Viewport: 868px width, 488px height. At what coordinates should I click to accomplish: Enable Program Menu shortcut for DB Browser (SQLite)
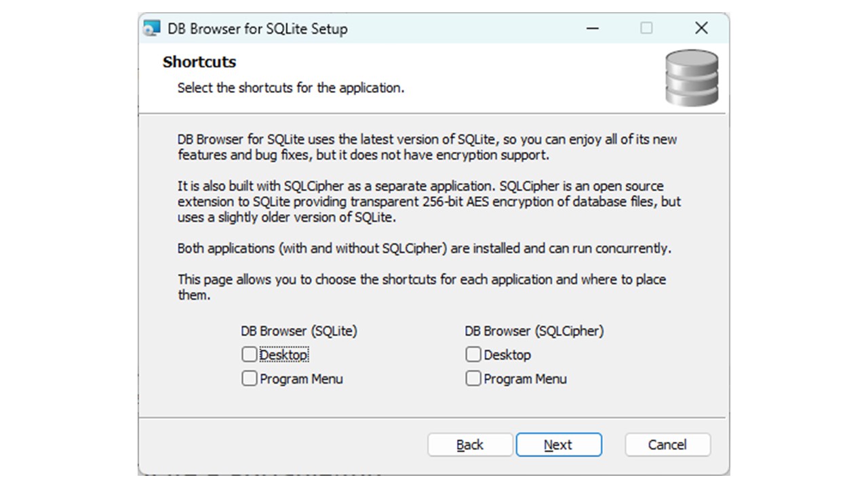[x=250, y=378]
